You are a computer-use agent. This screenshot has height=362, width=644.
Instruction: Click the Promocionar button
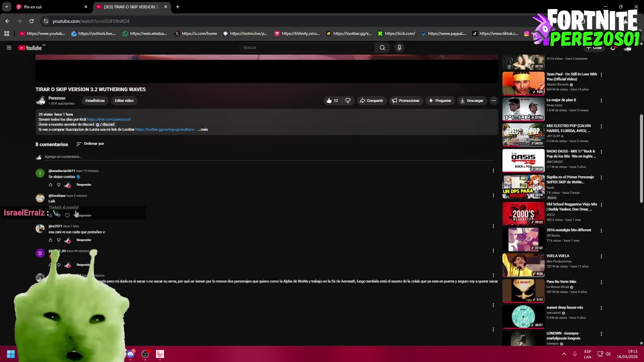tap(406, 101)
